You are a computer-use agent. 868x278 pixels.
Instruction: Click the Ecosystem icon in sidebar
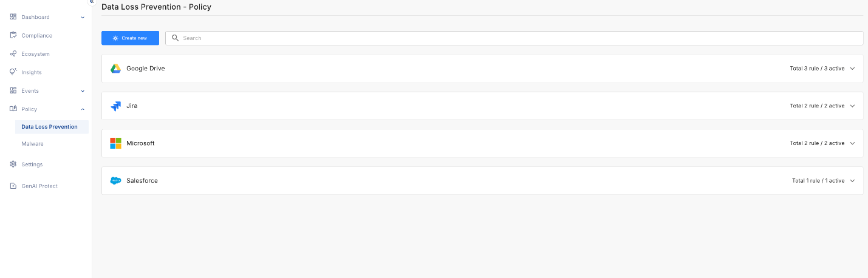[x=13, y=54]
